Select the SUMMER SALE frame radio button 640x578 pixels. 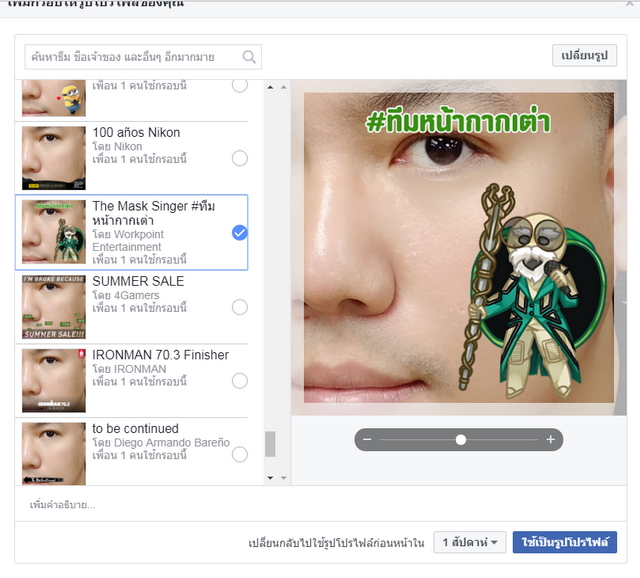point(240,307)
